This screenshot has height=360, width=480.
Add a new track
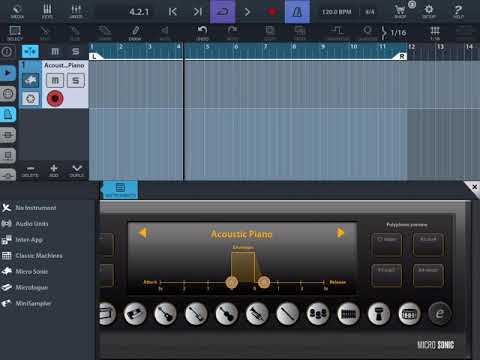click(54, 171)
